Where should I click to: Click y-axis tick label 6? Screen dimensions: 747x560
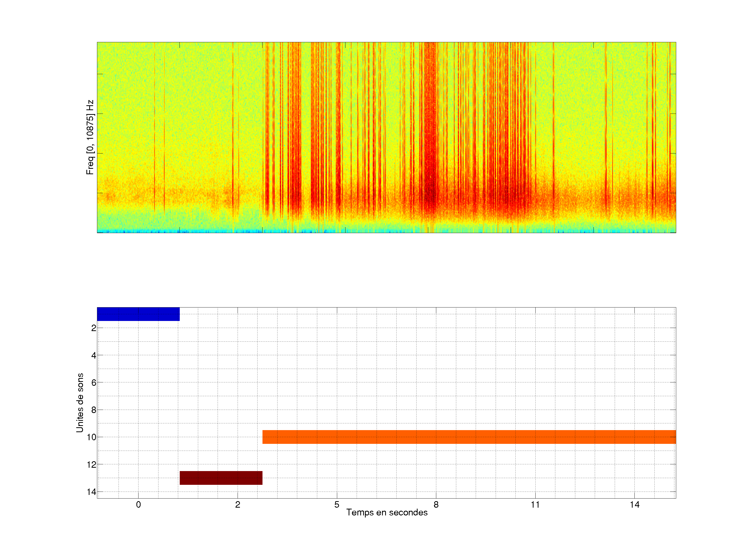coord(94,383)
